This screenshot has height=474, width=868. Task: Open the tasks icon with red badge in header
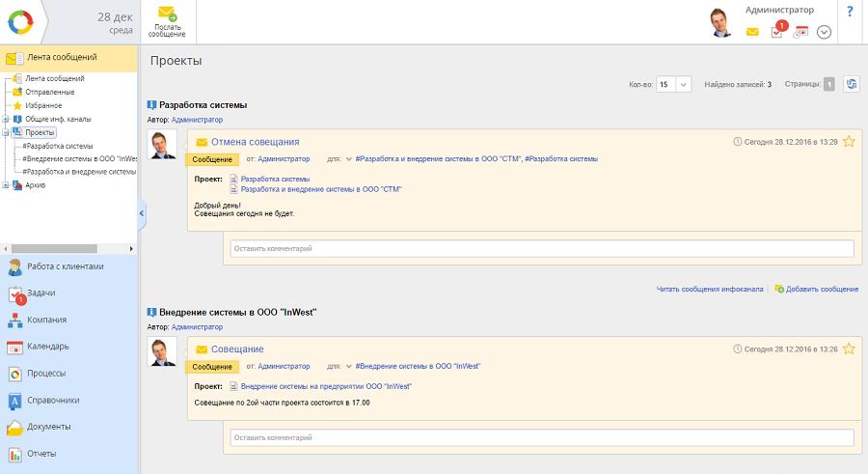point(777,31)
